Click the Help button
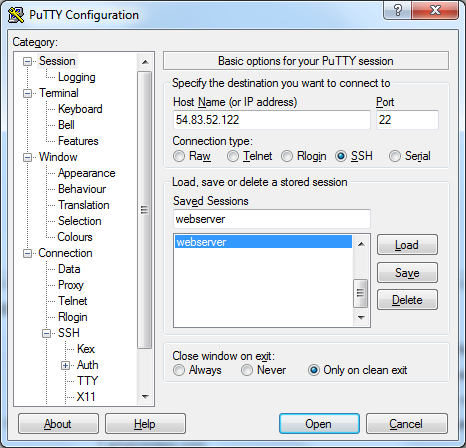Image resolution: width=466 pixels, height=448 pixels. click(x=145, y=424)
